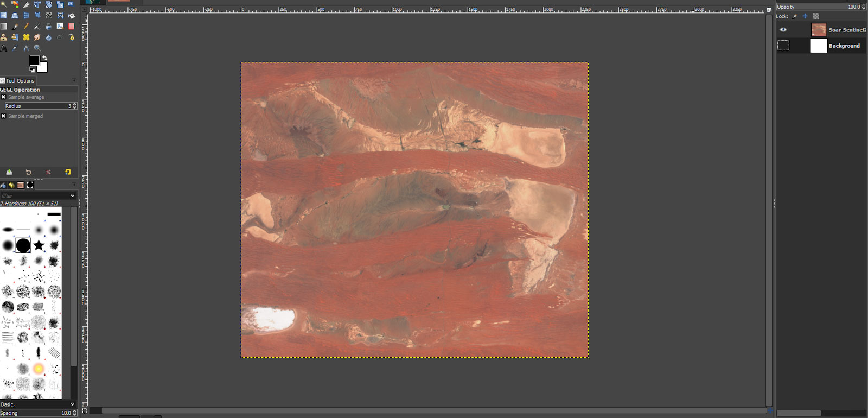
Task: Activate the Bucket Fill tool
Action: [x=71, y=15]
